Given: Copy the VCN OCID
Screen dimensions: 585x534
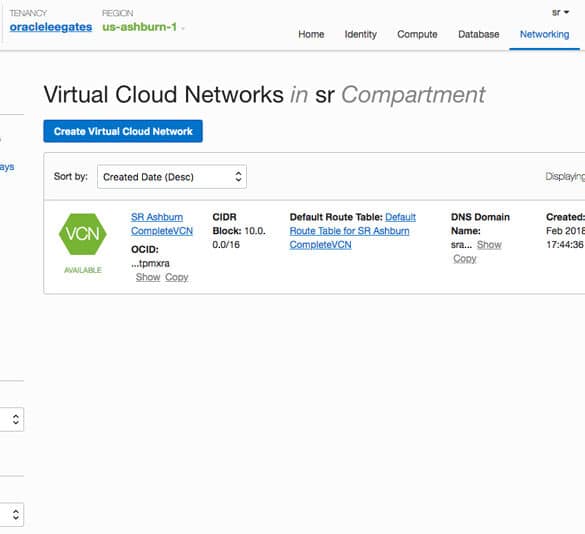Looking at the screenshot, I should [176, 277].
